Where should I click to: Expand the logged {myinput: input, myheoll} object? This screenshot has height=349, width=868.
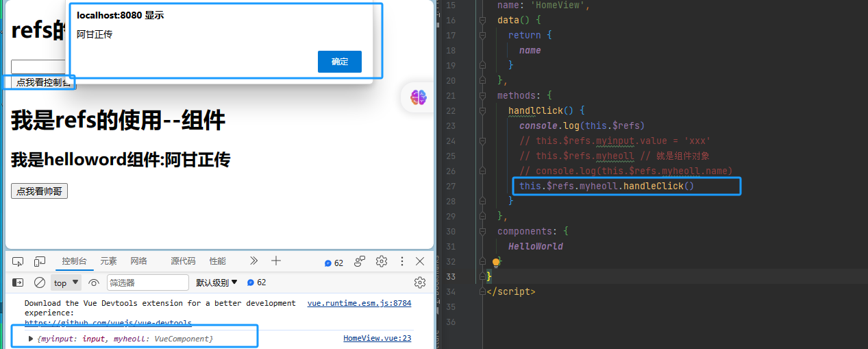[31, 339]
